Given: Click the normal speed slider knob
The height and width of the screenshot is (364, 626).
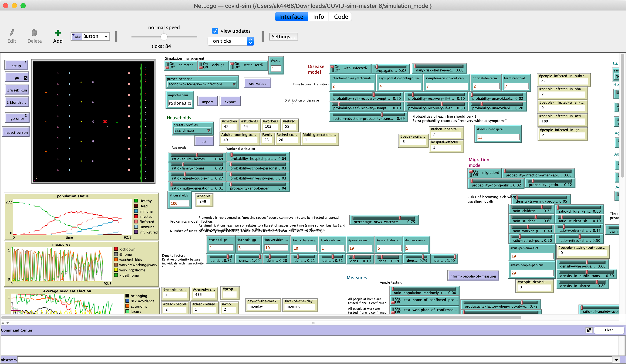Looking at the screenshot, I should (x=164, y=37).
